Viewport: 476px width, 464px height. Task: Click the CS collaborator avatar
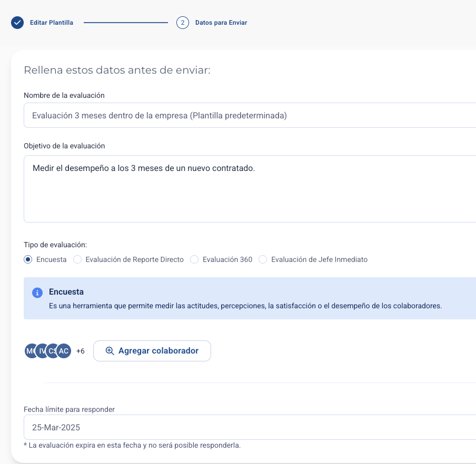click(52, 351)
